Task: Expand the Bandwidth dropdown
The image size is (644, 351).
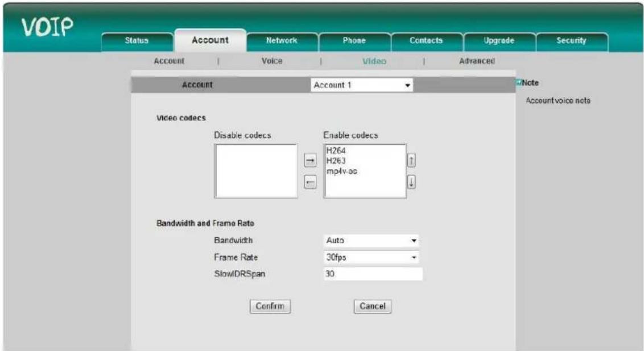Action: tap(371, 241)
